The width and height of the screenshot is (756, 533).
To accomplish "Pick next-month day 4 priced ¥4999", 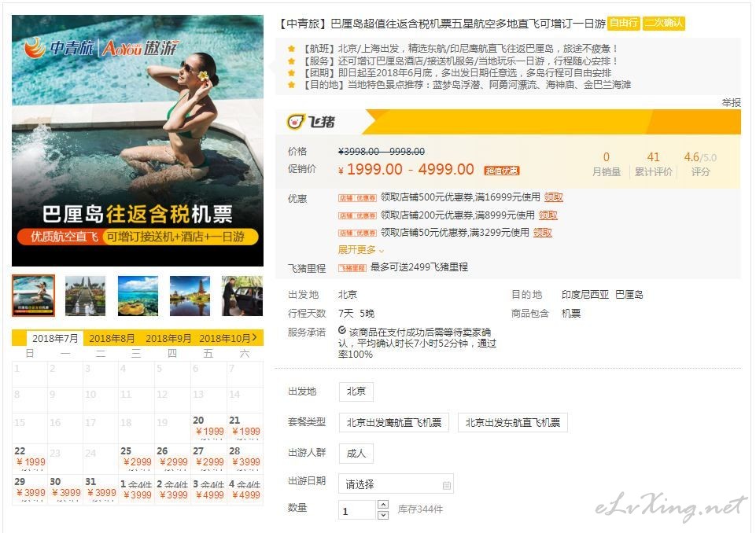I will (245, 489).
